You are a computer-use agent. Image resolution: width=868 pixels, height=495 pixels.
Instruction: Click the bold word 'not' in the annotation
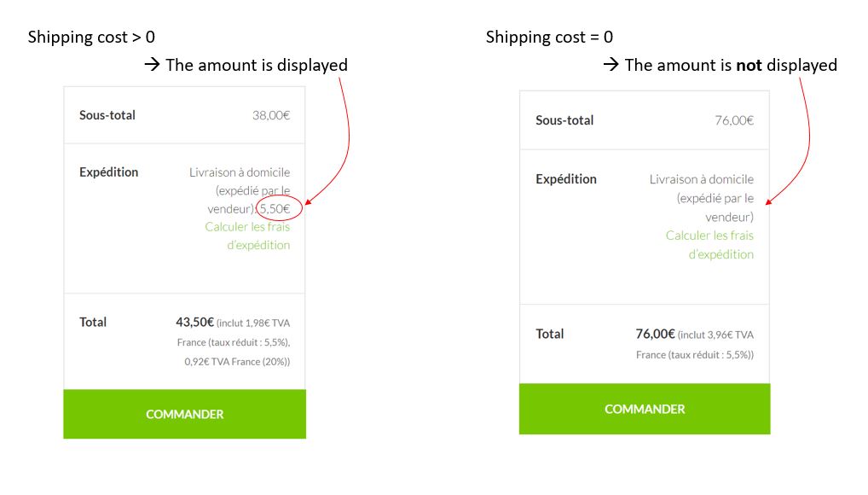pos(748,66)
